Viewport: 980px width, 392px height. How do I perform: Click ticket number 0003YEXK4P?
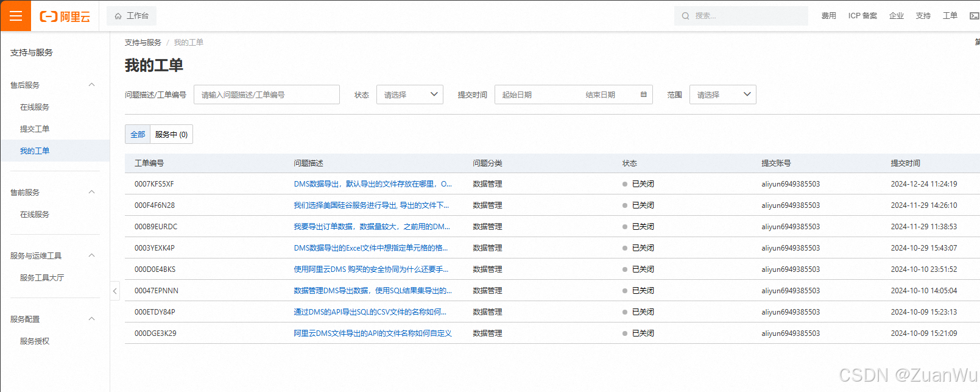pos(155,248)
